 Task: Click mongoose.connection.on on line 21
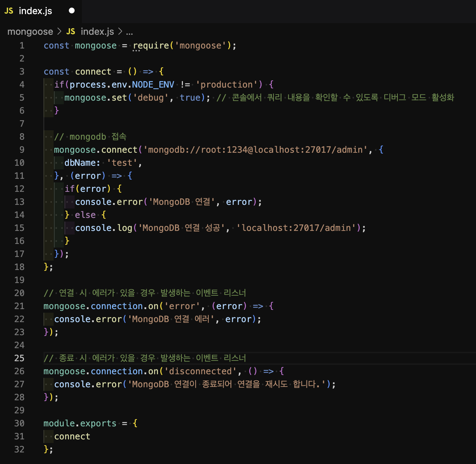tap(101, 306)
